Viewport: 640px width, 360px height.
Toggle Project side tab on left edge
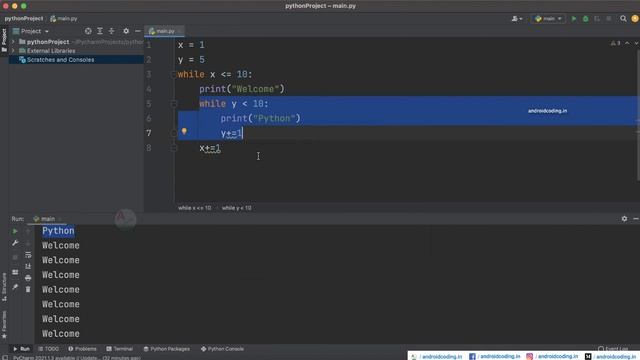coord(4,40)
